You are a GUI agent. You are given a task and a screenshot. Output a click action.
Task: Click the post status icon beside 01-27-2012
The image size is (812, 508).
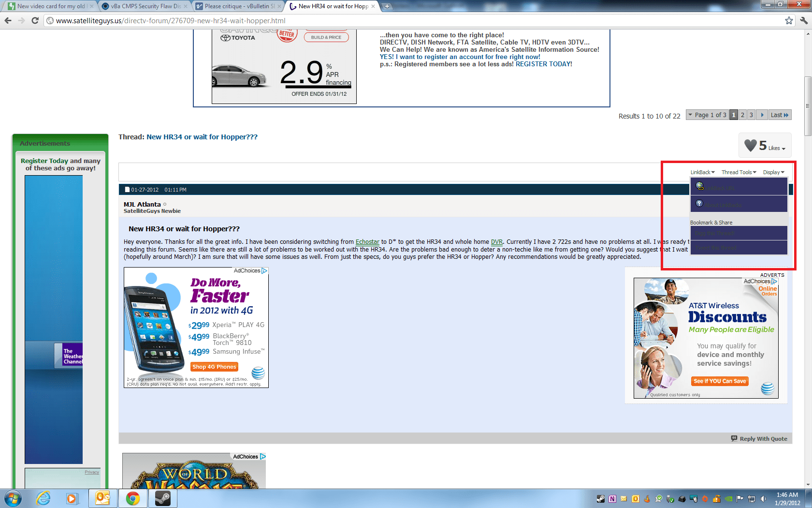click(127, 190)
